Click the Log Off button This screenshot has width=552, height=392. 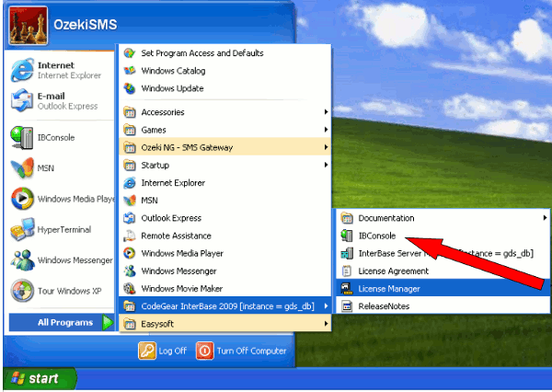pos(162,351)
